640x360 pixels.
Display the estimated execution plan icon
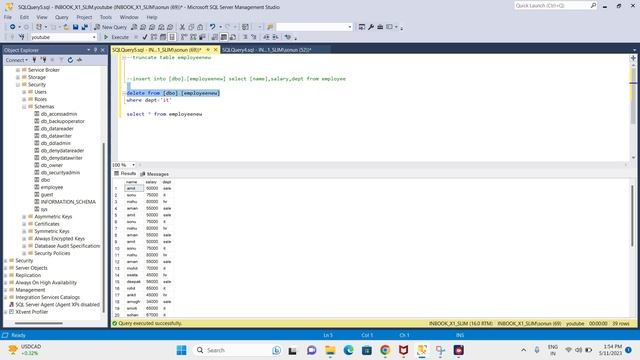click(x=154, y=37)
